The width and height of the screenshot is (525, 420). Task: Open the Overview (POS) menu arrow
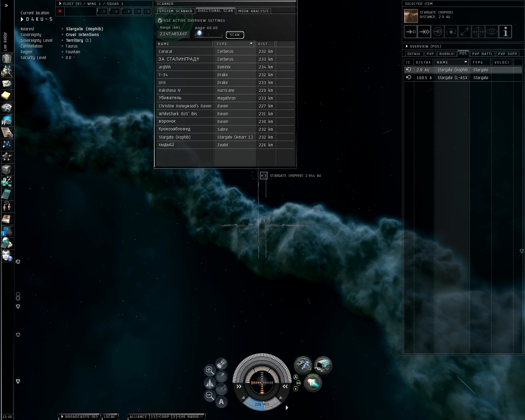pyautogui.click(x=406, y=46)
